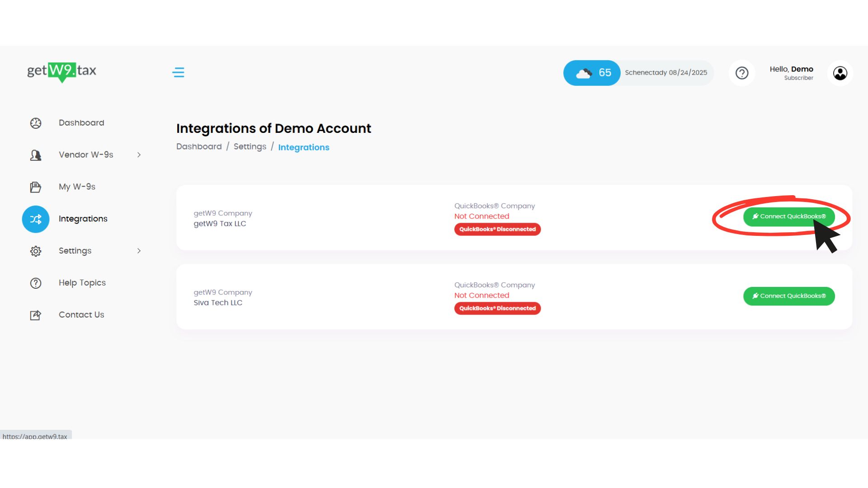Image resolution: width=868 pixels, height=488 pixels.
Task: Open My W-9s sidebar item
Action: click(77, 187)
